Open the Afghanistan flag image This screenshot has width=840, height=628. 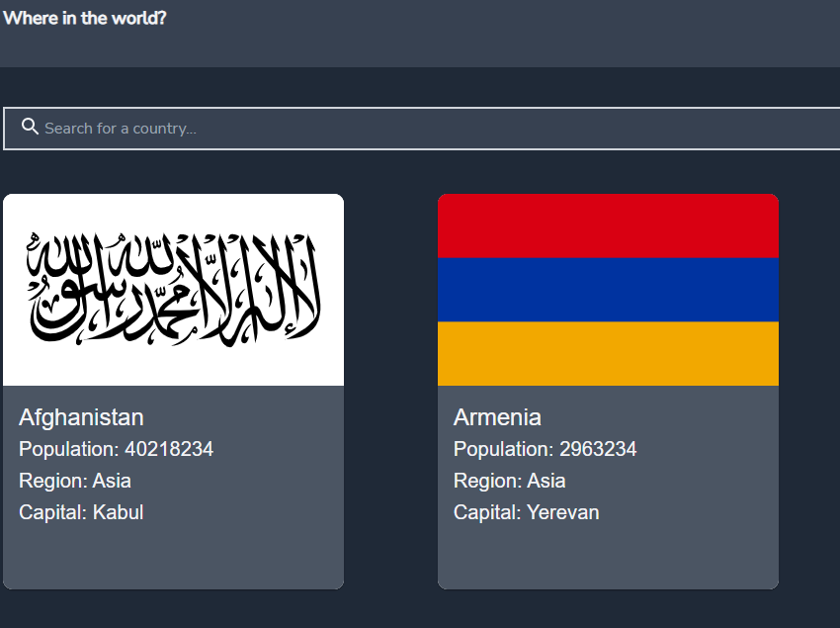(x=173, y=289)
